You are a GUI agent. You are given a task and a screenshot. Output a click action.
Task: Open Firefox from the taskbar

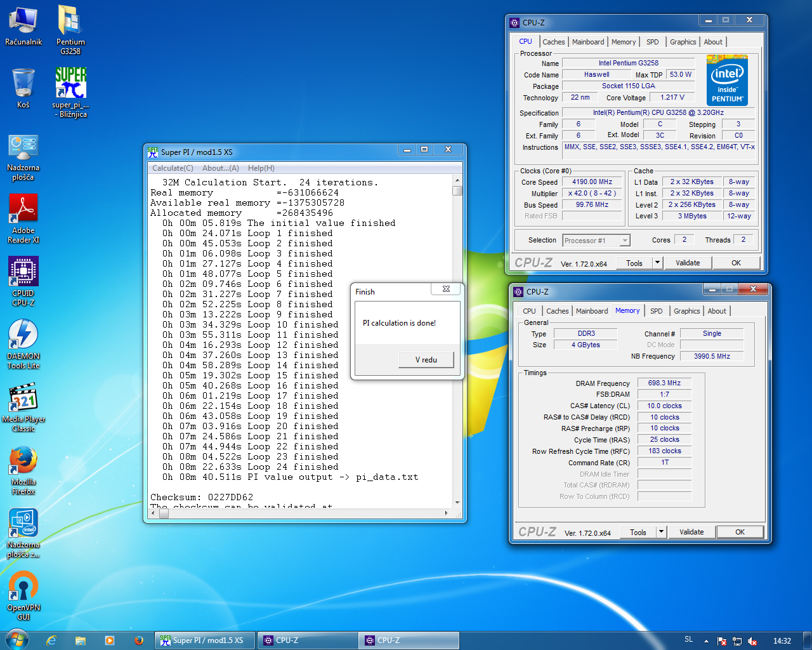point(139,640)
